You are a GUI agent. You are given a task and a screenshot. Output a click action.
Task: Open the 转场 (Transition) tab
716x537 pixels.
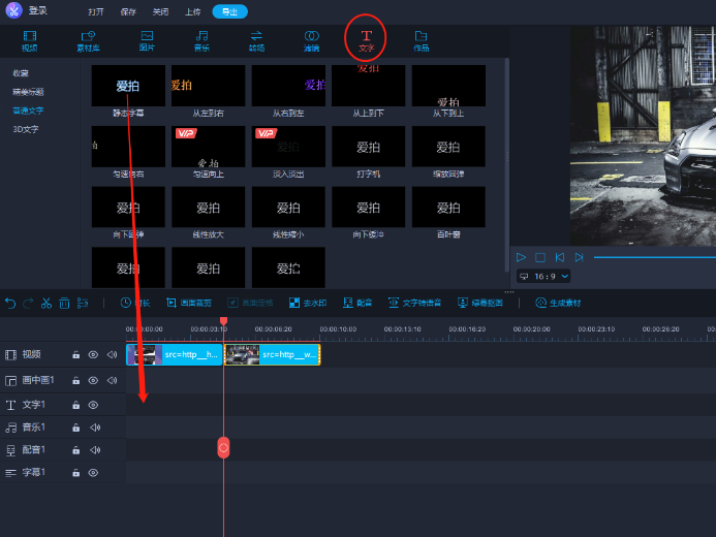[x=257, y=41]
